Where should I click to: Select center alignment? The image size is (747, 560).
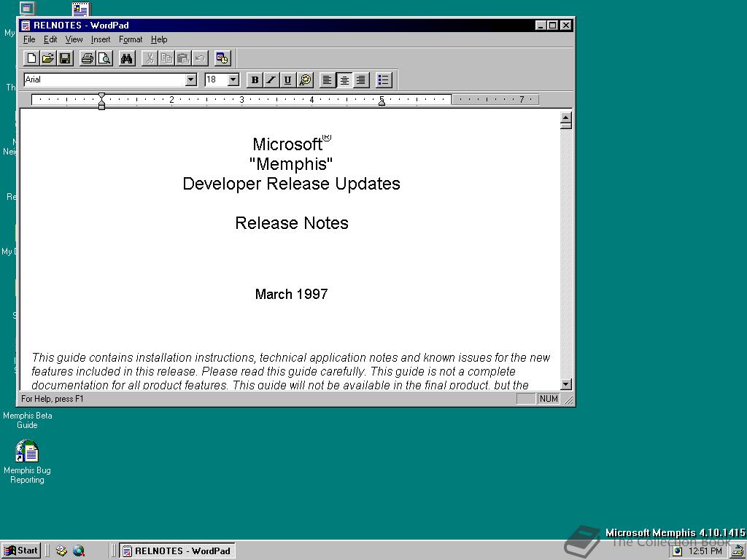click(344, 80)
